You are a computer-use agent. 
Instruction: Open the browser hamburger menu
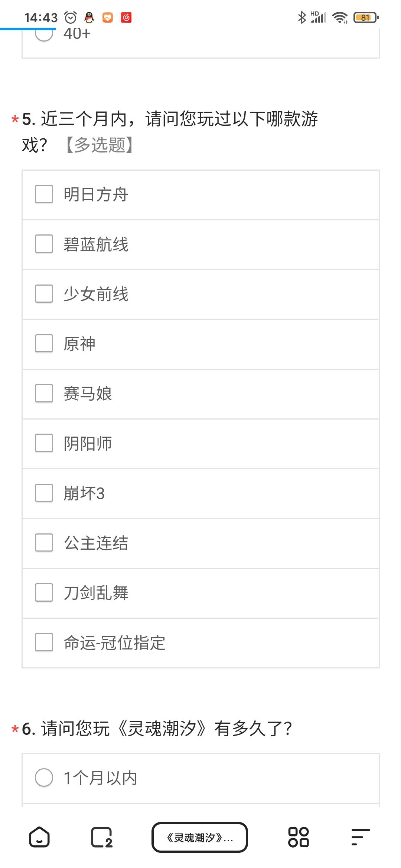(x=360, y=837)
